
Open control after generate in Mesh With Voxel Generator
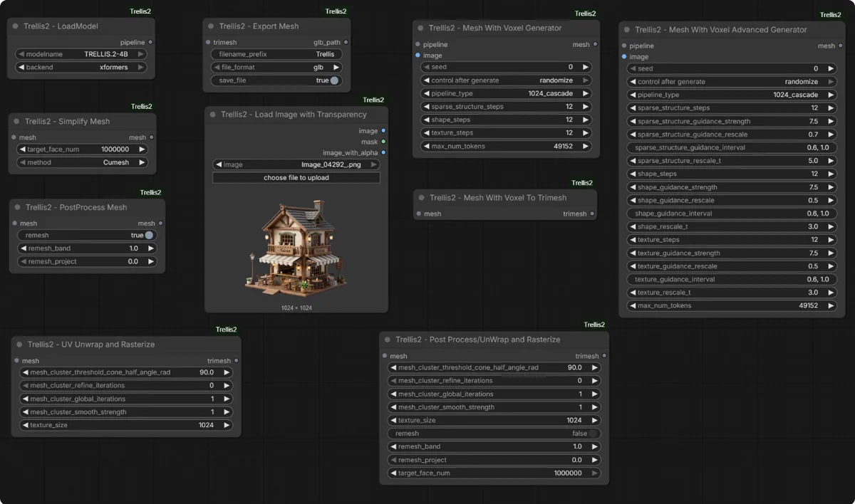coord(507,80)
